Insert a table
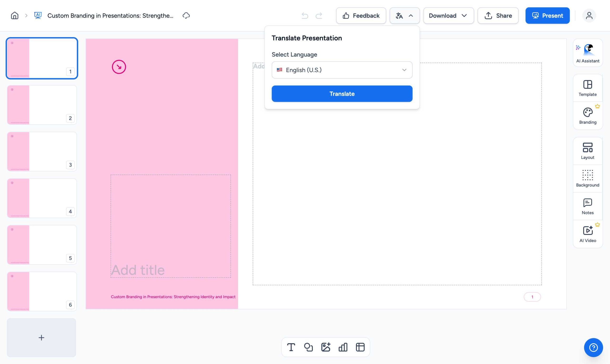The width and height of the screenshot is (610, 364). tap(360, 347)
